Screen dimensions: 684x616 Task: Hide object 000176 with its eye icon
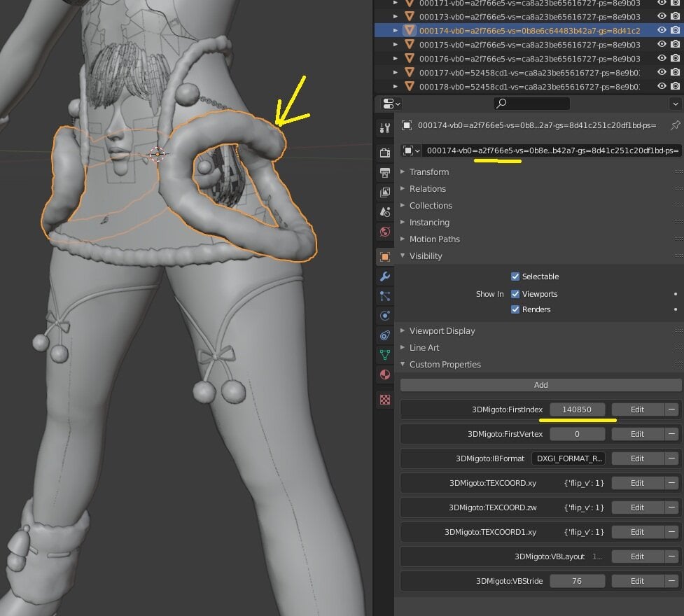click(x=662, y=58)
